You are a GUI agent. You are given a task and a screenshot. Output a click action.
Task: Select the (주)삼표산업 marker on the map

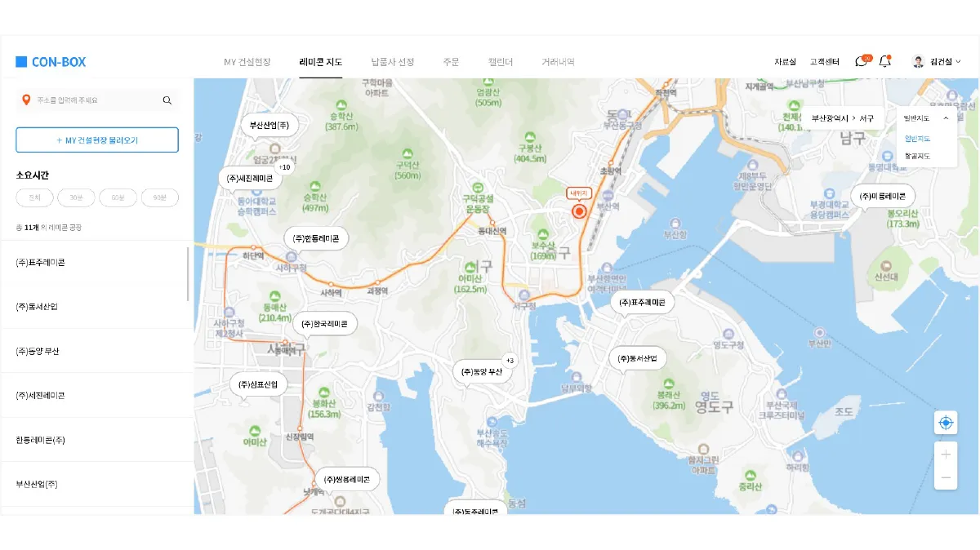(258, 384)
